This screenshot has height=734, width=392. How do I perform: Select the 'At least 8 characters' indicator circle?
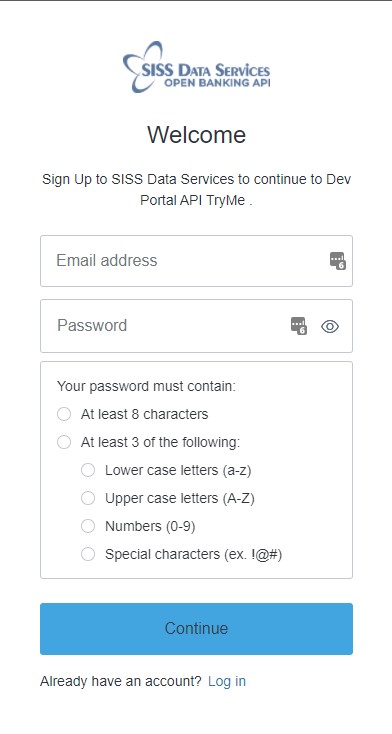coord(64,414)
